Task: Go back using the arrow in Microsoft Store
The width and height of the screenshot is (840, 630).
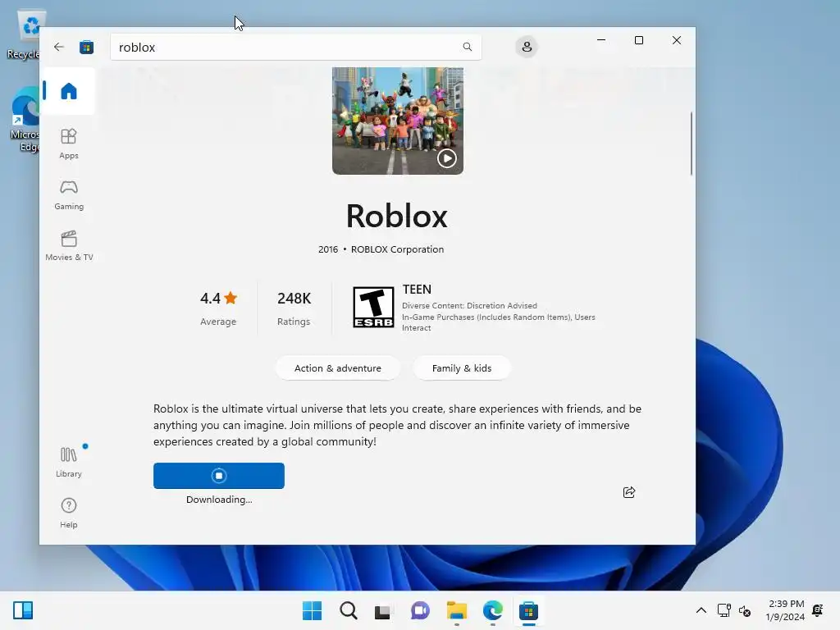Action: (59, 47)
